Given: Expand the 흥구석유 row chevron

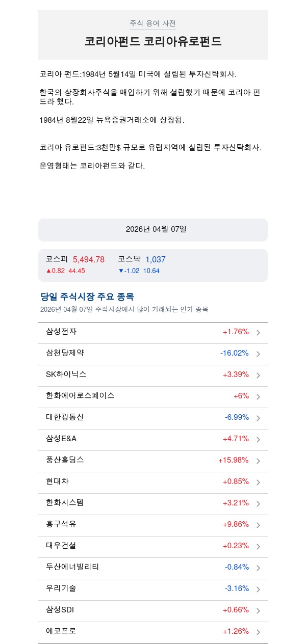Looking at the screenshot, I should pyautogui.click(x=258, y=525).
